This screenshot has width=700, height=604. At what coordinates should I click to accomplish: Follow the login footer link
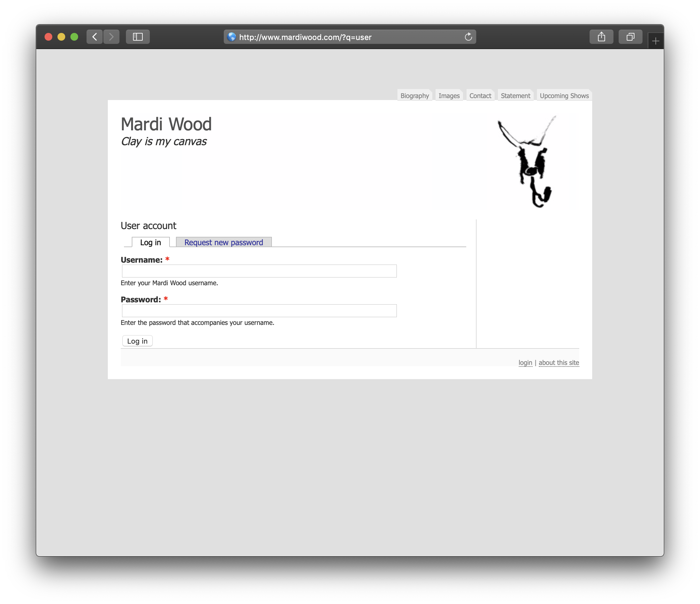coord(525,363)
